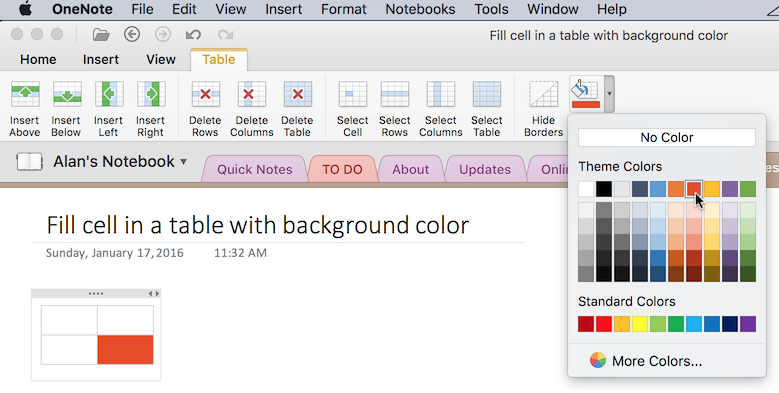Pick the purple theme color swatch
The height and width of the screenshot is (393, 779).
point(730,189)
